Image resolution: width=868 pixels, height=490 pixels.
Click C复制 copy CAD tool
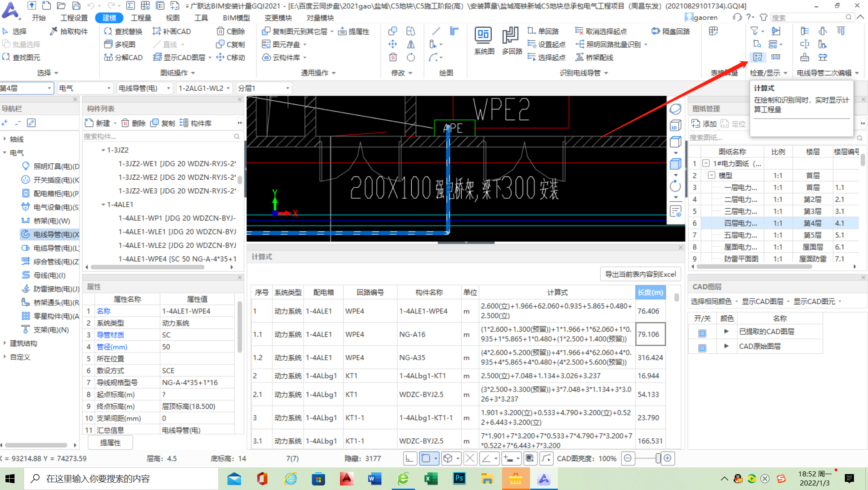point(231,44)
